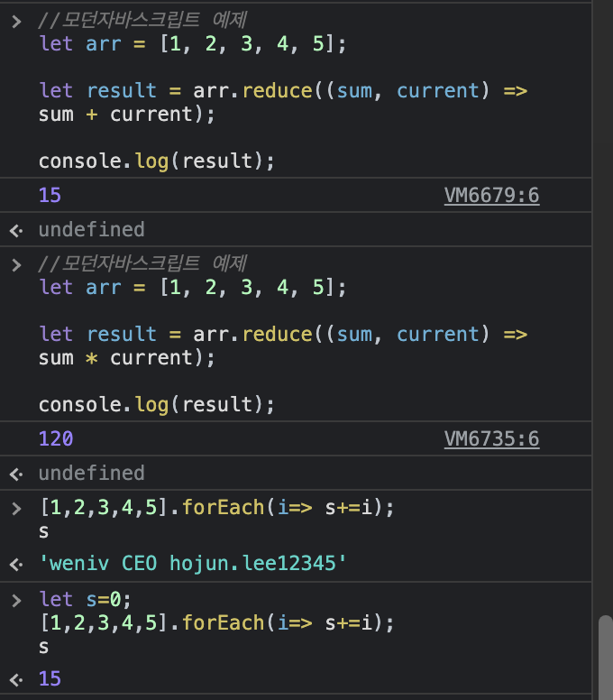
Task: Click the final returned value 15 at bottom
Action: tap(50, 678)
